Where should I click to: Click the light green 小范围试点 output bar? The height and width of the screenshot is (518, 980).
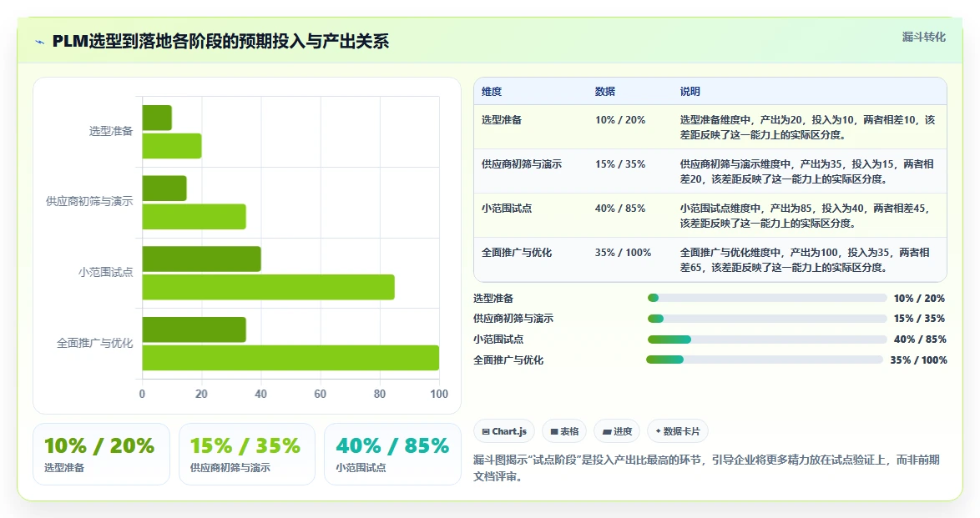click(x=268, y=287)
